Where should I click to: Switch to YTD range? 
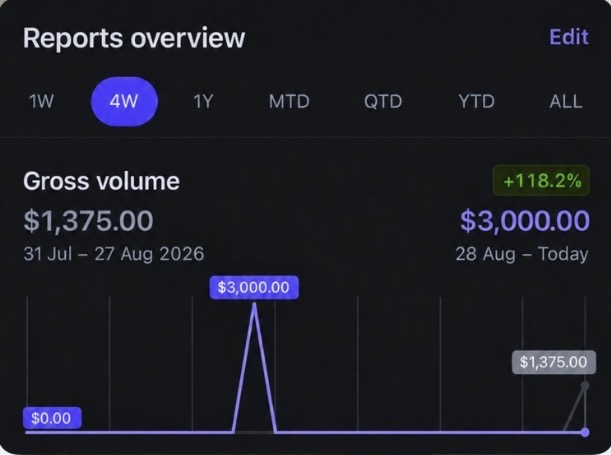coord(477,102)
